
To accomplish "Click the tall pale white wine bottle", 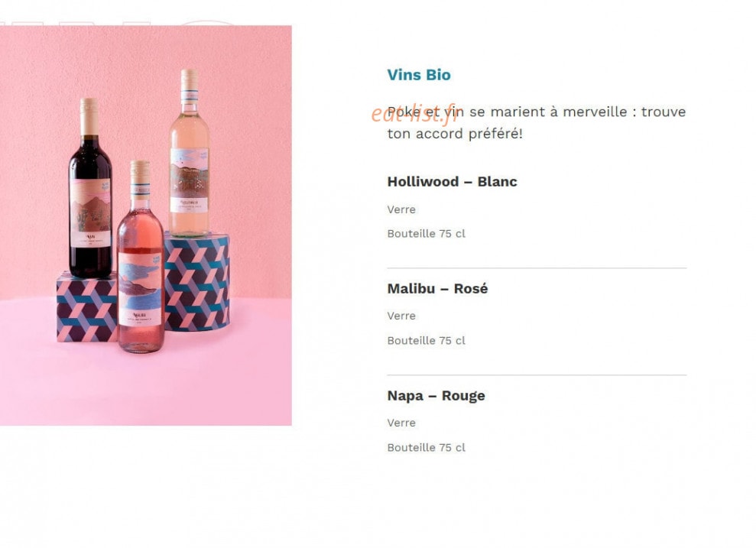I will pos(189,154).
